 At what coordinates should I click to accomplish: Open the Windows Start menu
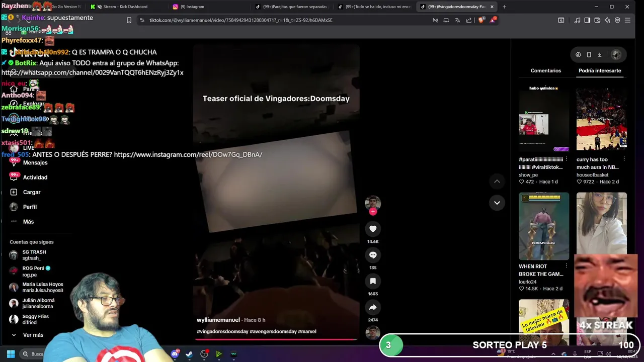[x=11, y=354]
